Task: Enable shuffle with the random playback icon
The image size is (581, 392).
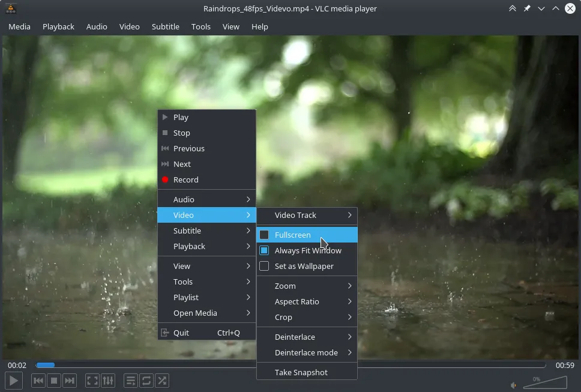Action: [x=161, y=380]
